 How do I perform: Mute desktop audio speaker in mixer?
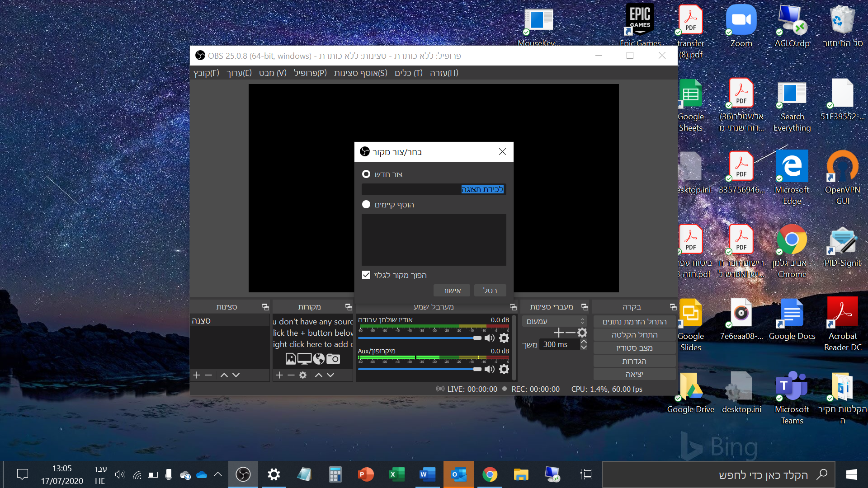(489, 338)
